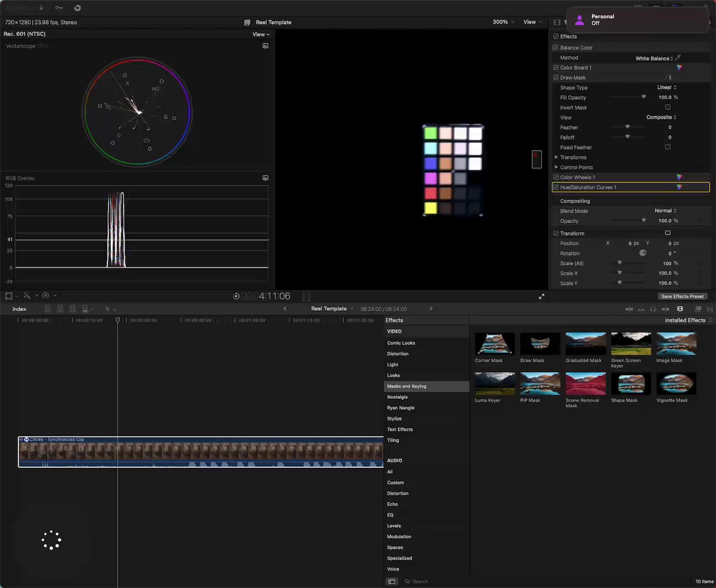716x588 pixels.
Task: Select the Distortion video effects category
Action: (398, 354)
